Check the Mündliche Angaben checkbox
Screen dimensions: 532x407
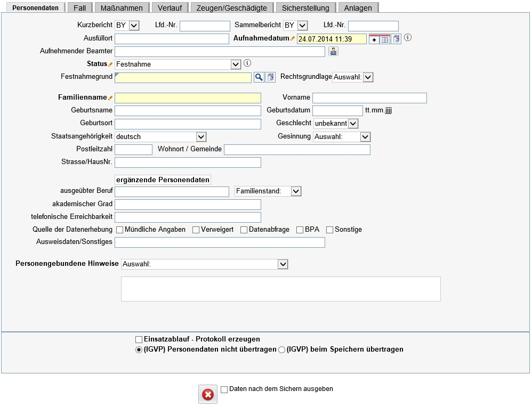pyautogui.click(x=119, y=230)
